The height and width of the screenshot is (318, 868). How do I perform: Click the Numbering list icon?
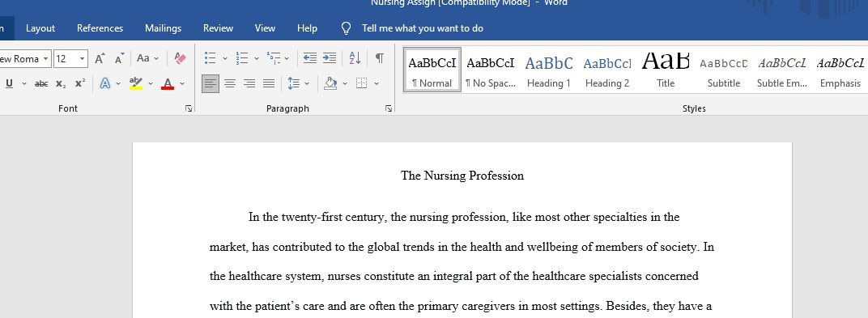click(x=242, y=58)
